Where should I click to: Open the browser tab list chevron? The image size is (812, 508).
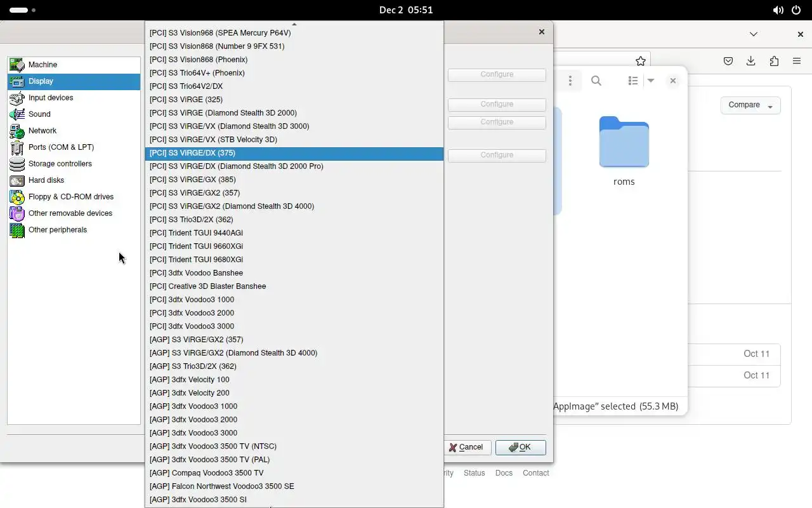pos(754,34)
